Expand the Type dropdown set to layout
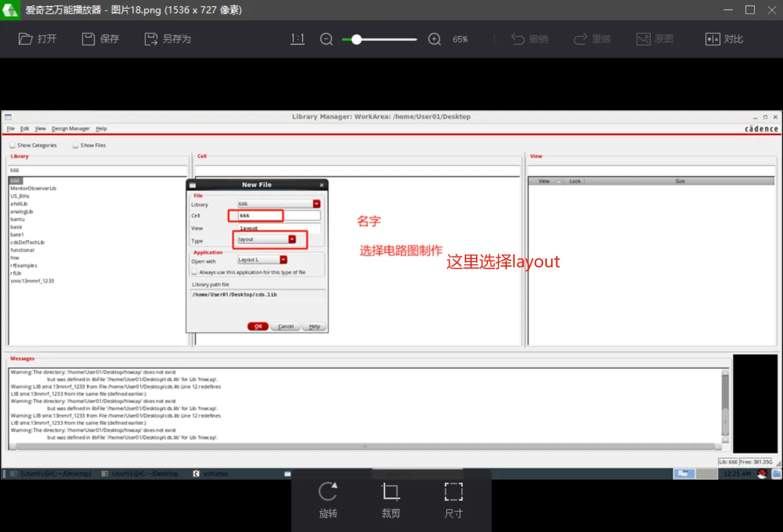Image resolution: width=783 pixels, height=532 pixels. coord(292,239)
